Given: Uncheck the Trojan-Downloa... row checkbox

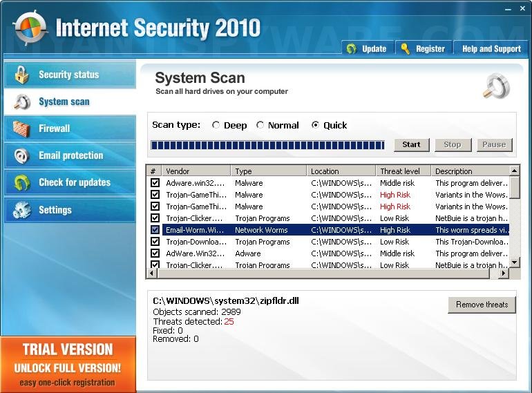Looking at the screenshot, I should point(155,242).
